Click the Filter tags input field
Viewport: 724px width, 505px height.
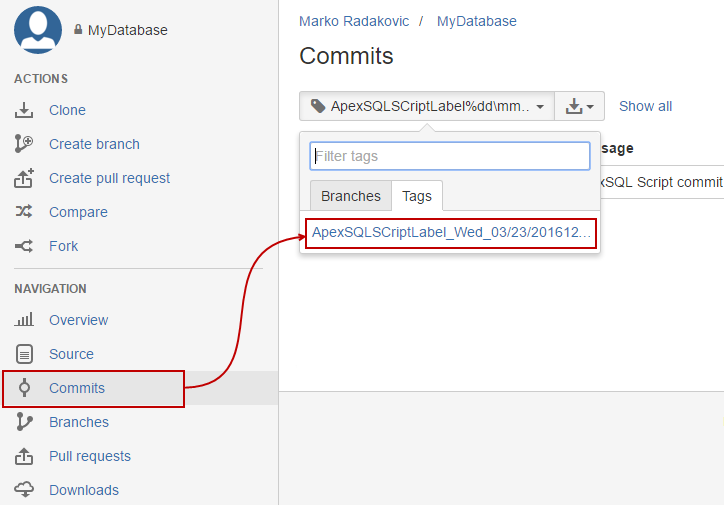(x=450, y=156)
